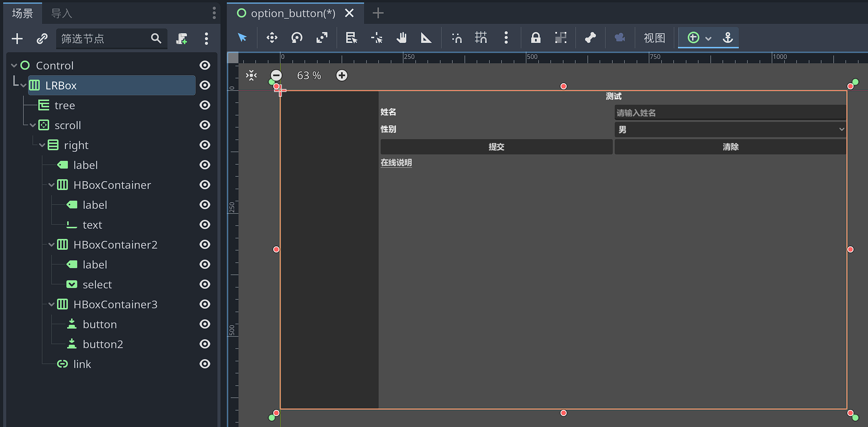868x427 pixels.
Task: Lock the selected node
Action: coord(536,38)
